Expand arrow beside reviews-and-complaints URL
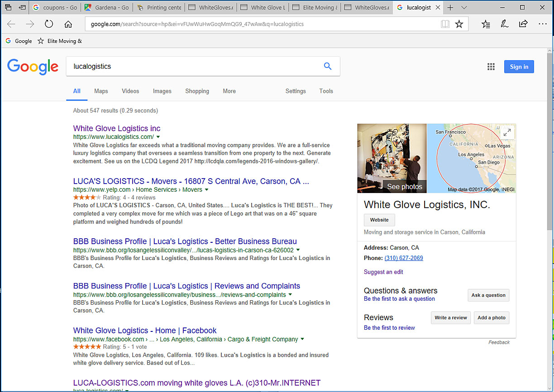This screenshot has height=392, width=554. 290,295
